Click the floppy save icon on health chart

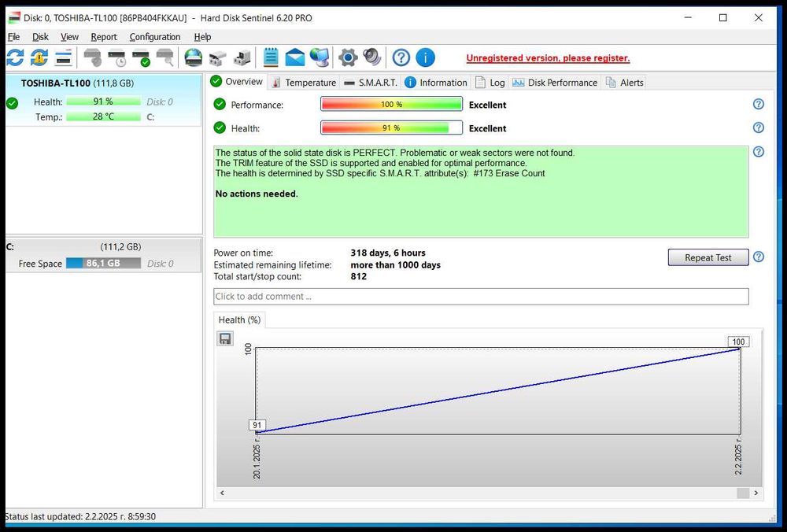click(x=225, y=338)
